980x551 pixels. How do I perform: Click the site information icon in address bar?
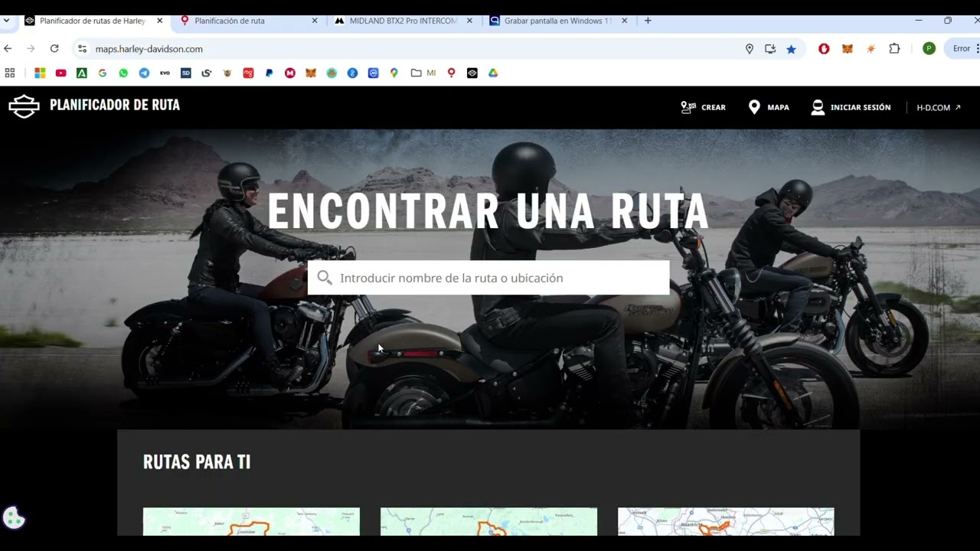click(83, 48)
